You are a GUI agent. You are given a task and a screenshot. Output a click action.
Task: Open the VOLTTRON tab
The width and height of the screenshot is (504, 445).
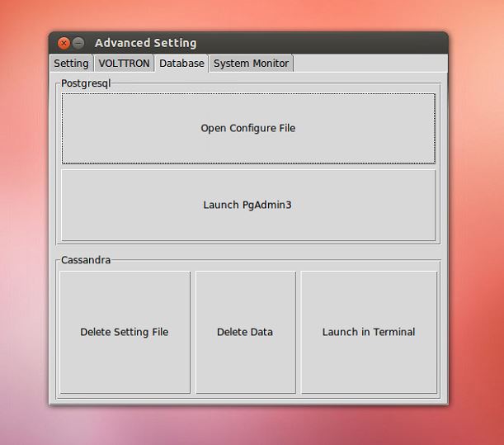124,64
